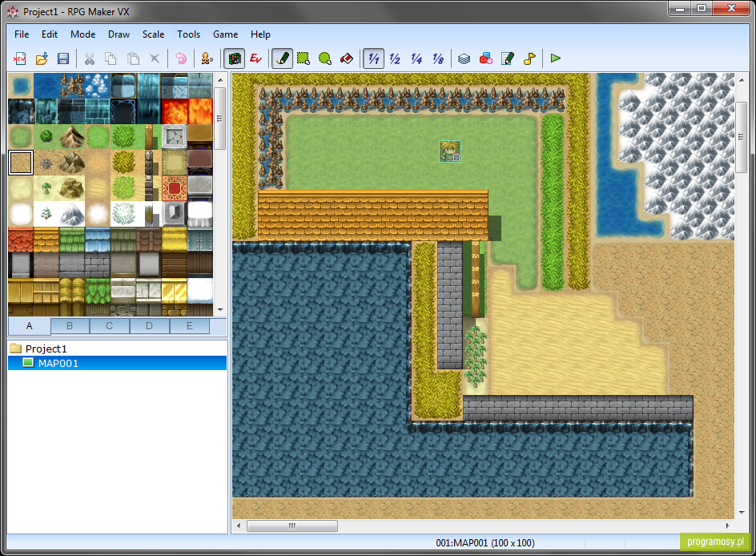Switch to tileset tab D
The width and height of the screenshot is (756, 556).
point(150,326)
